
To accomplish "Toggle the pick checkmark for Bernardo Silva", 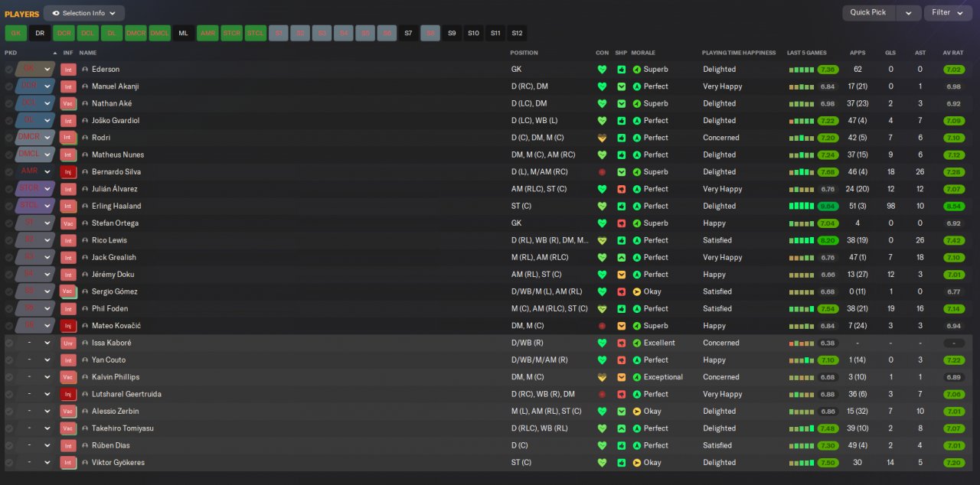I will 8,172.
